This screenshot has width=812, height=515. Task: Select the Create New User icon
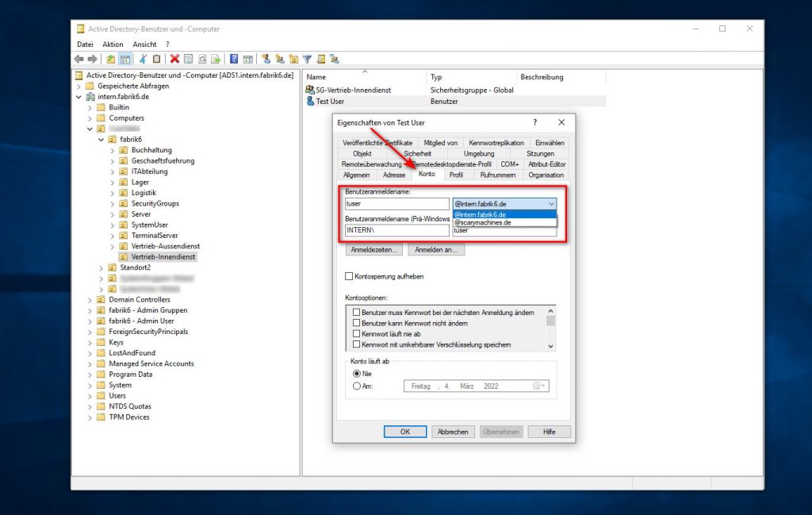pos(267,58)
